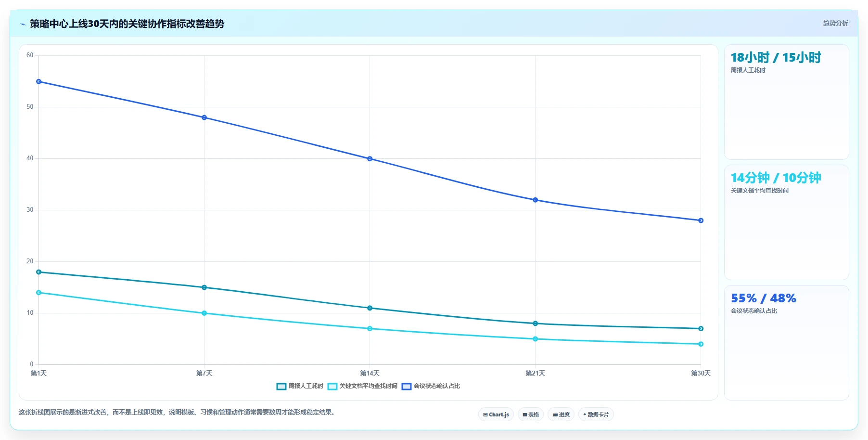The image size is (868, 440).
Task: Click the 趋势分析 tag in the header
Action: 835,23
